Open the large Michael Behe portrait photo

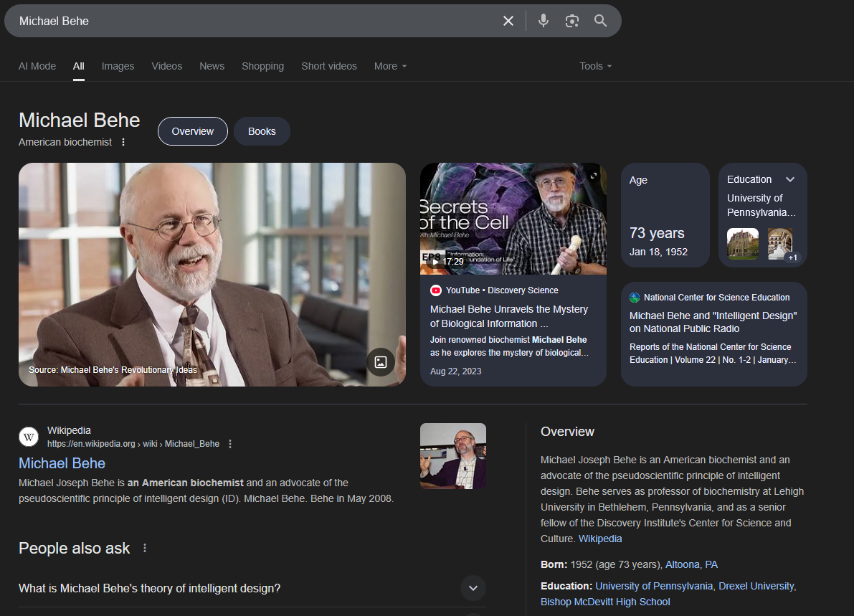click(212, 275)
